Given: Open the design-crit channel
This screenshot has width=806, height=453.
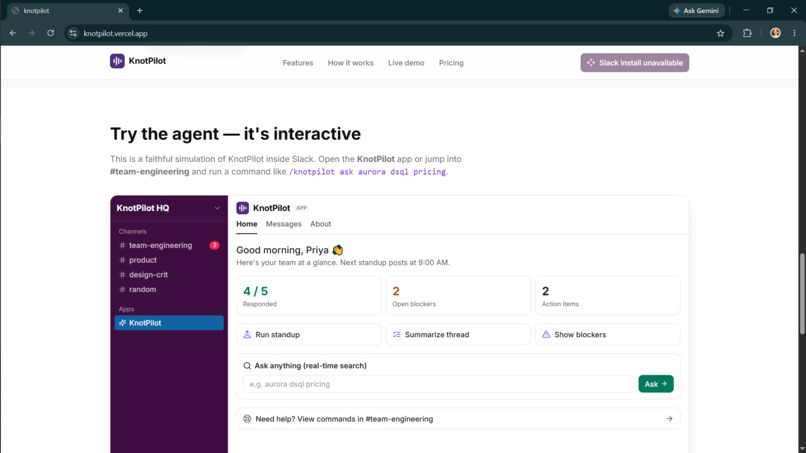Looking at the screenshot, I should pos(169,275).
